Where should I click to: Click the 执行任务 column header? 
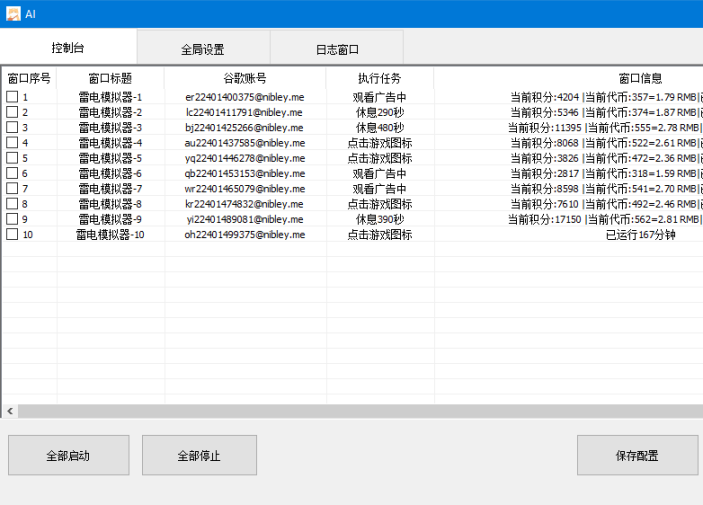(x=380, y=78)
